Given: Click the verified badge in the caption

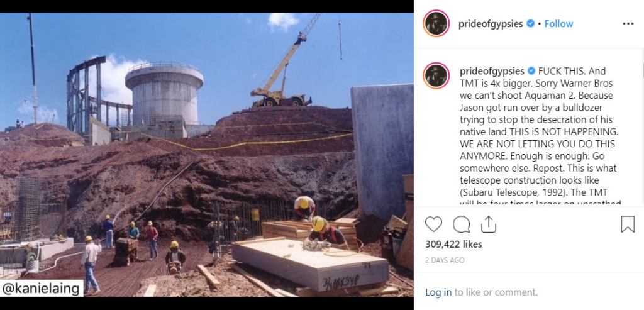Looking at the screenshot, I should point(532,71).
